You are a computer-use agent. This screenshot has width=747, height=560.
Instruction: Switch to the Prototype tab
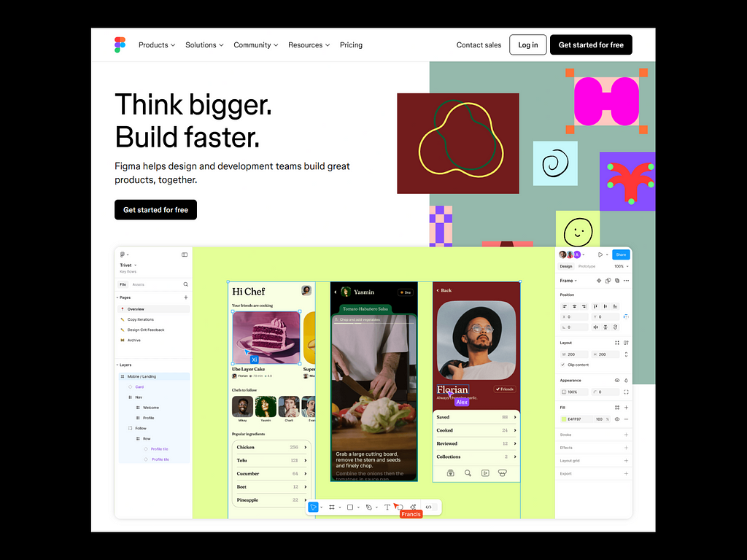pyautogui.click(x=587, y=266)
